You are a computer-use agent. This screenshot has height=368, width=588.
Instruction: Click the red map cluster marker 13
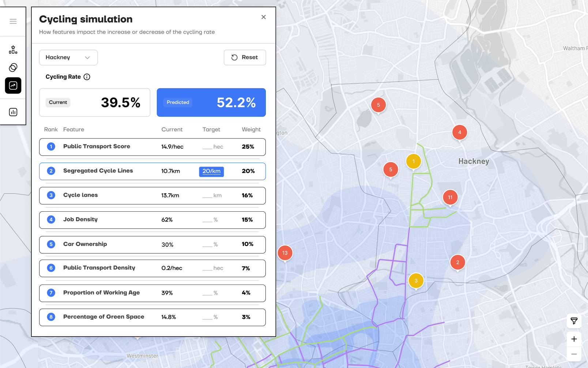[x=285, y=253]
